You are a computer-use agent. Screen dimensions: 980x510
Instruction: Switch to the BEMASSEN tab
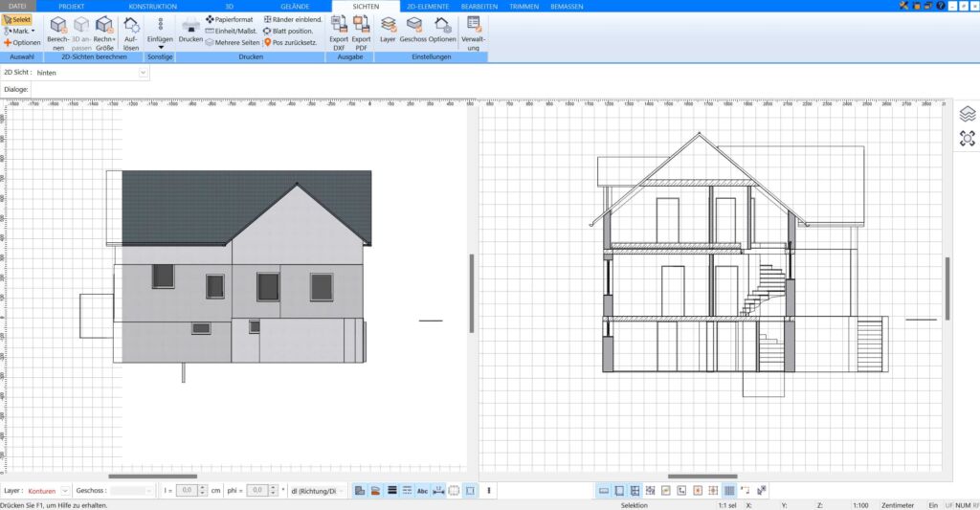tap(567, 7)
